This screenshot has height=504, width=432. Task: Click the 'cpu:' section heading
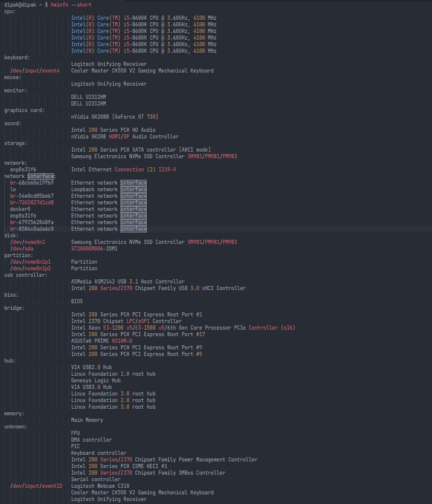click(10, 11)
